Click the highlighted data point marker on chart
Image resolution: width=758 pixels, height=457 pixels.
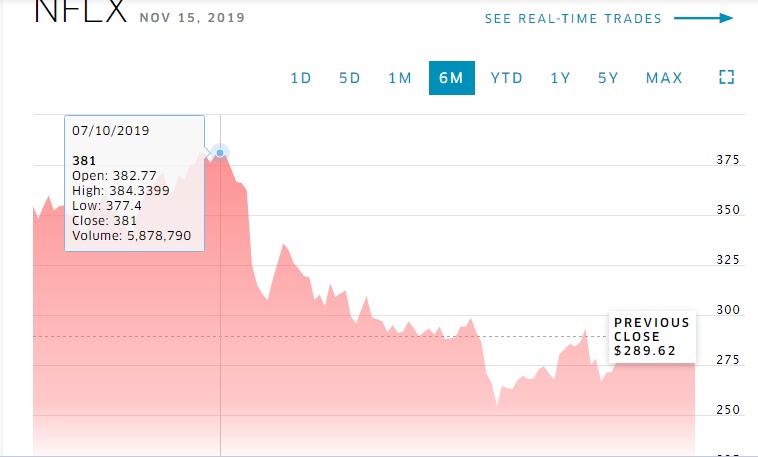pyautogui.click(x=220, y=153)
